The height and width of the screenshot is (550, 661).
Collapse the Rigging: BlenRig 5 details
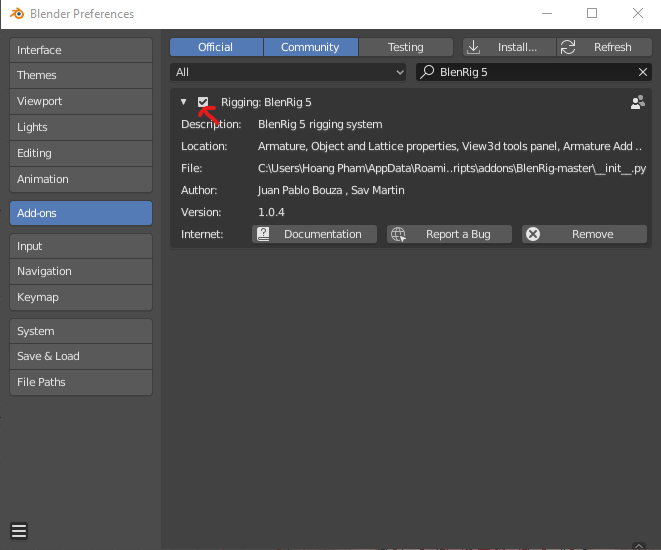[183, 102]
